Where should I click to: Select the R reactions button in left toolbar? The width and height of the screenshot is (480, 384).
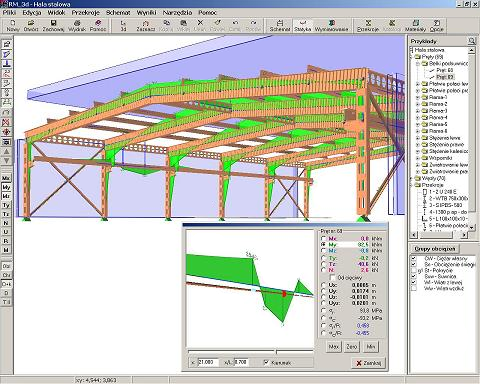(x=6, y=241)
